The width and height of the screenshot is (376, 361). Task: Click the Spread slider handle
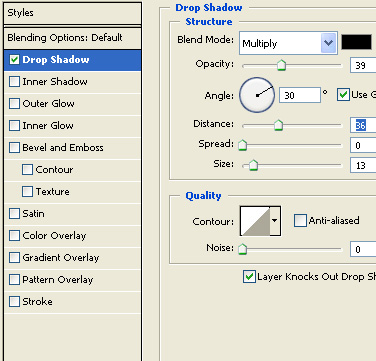pyautogui.click(x=243, y=145)
